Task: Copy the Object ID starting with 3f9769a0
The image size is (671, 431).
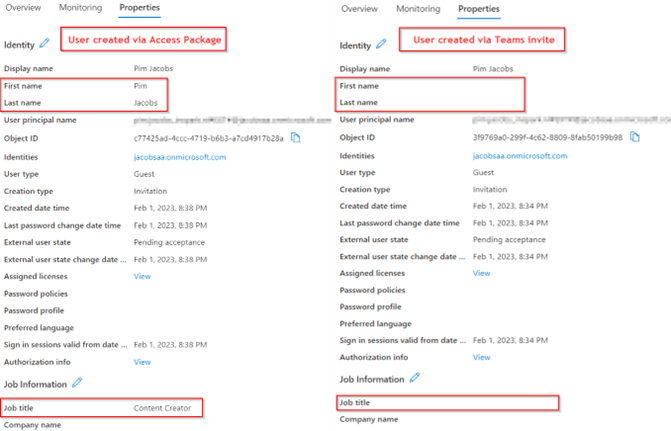Action: coord(633,138)
